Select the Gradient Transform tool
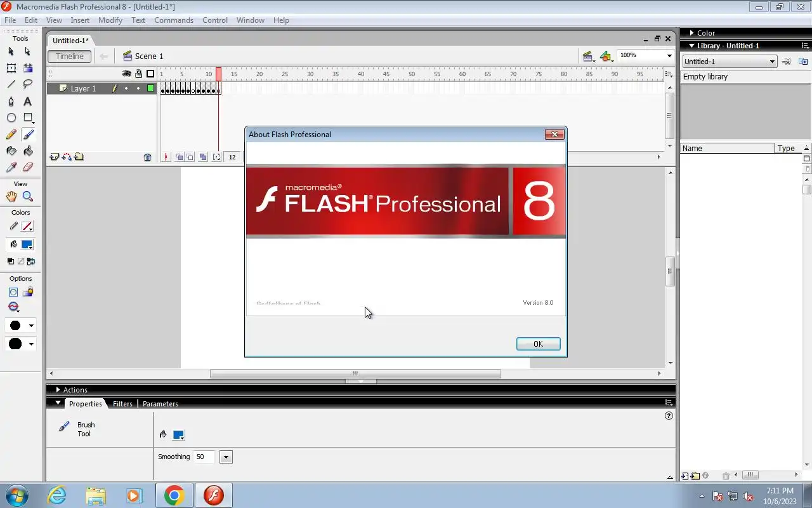Screen dimensions: 812x508 click(x=28, y=68)
